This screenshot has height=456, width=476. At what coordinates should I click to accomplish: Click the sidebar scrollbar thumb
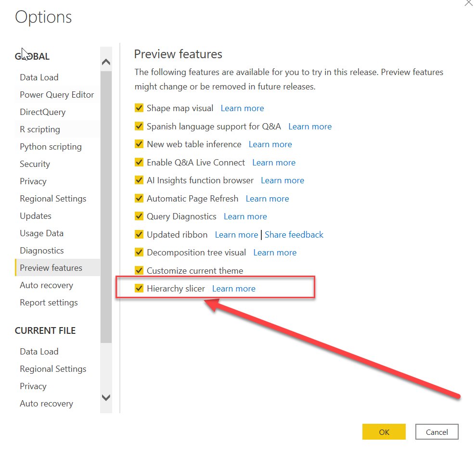[106, 206]
